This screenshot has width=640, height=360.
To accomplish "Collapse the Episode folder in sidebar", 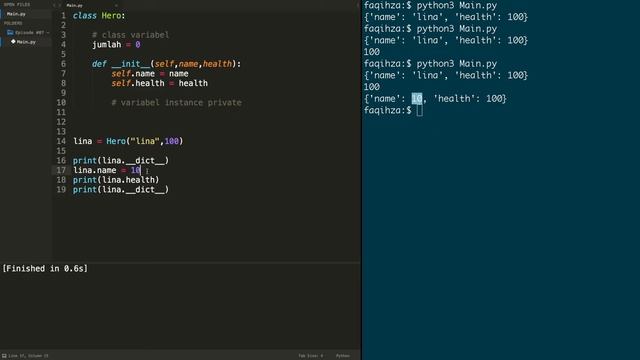I will pyautogui.click(x=29, y=33).
